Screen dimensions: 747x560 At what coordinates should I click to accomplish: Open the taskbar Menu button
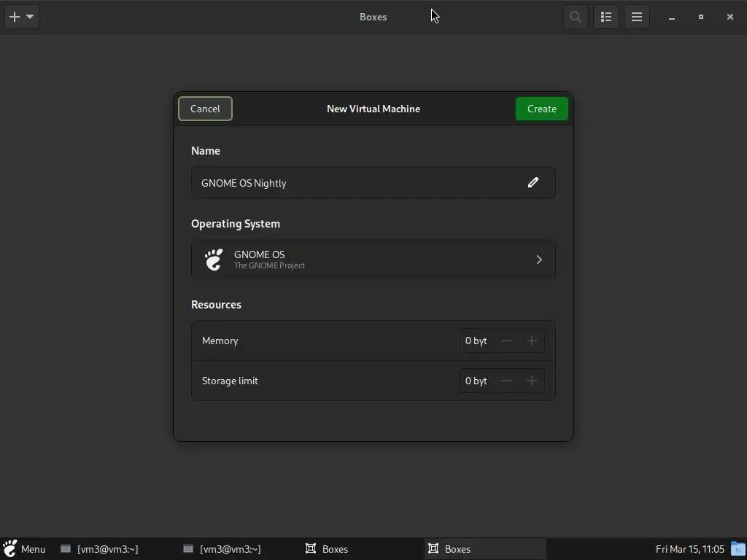[x=24, y=549]
